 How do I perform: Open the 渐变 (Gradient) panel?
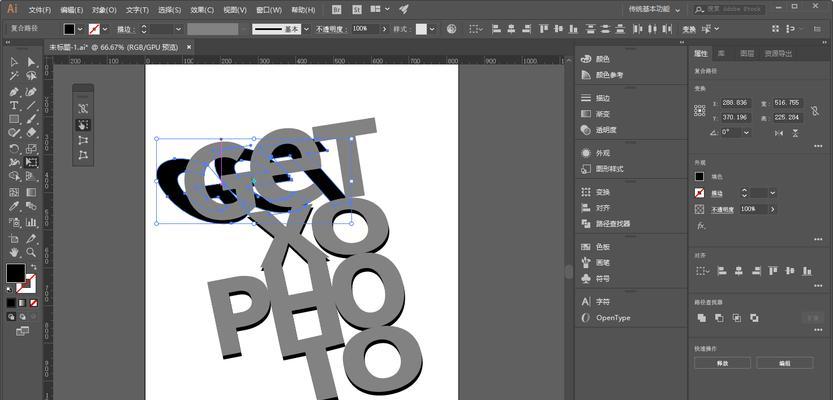(602, 114)
